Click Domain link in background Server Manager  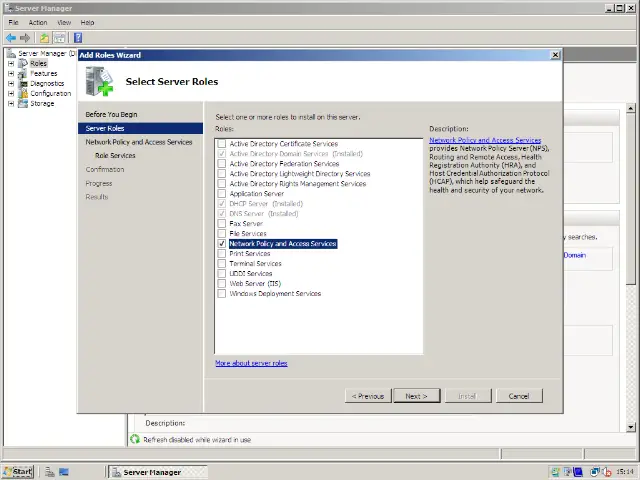(575, 255)
